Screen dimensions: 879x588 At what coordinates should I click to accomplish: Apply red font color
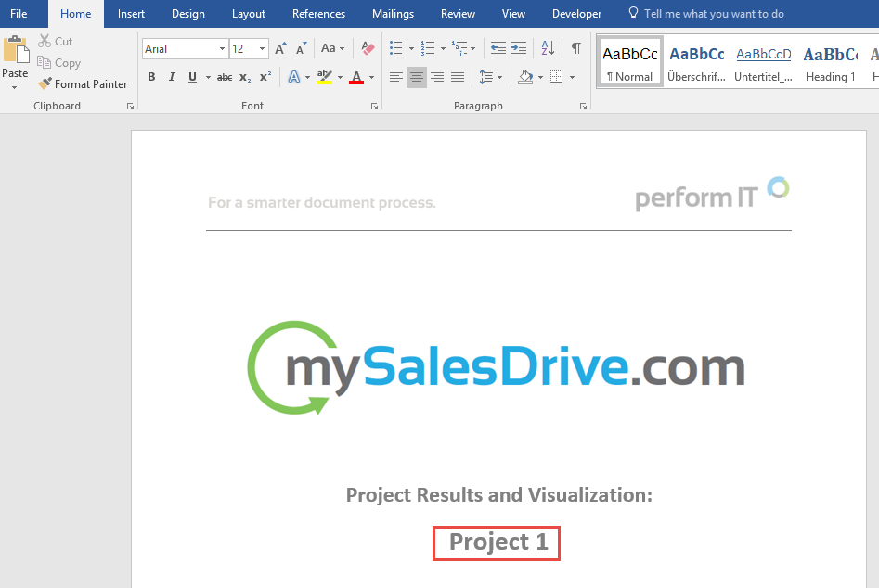356,77
